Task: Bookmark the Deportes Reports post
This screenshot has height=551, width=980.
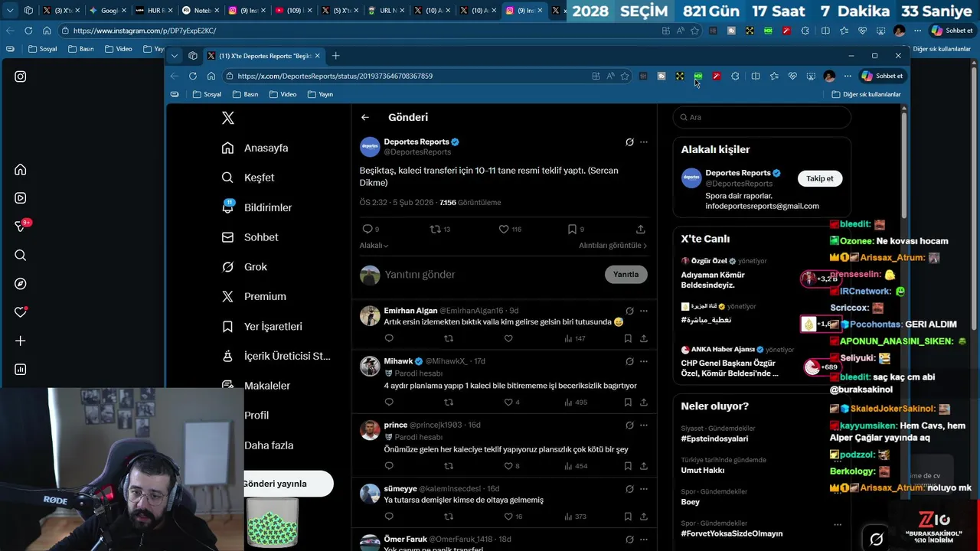Action: [572, 229]
